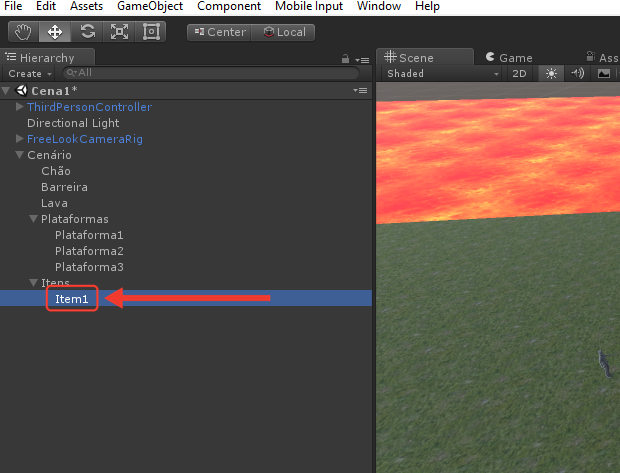Click the lava plane in Scene view

coord(498,158)
